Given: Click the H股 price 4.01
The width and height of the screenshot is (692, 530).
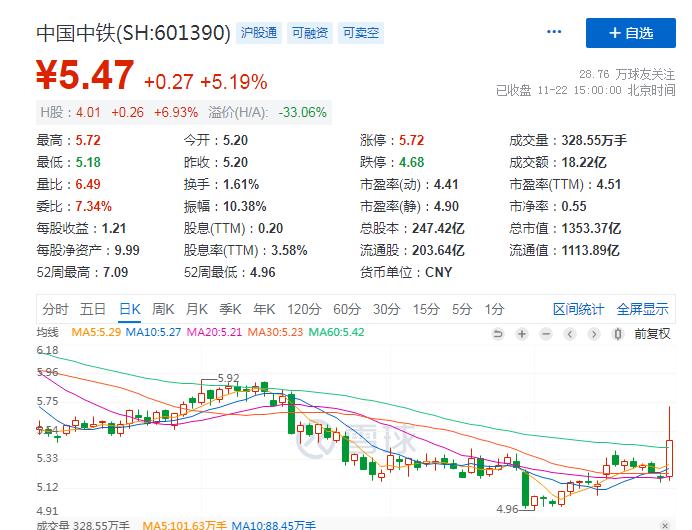Looking at the screenshot, I should pyautogui.click(x=88, y=113).
